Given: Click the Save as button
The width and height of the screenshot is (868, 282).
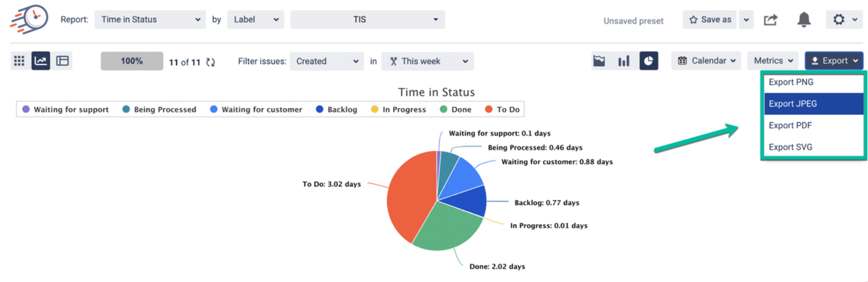Looking at the screenshot, I should (x=710, y=20).
